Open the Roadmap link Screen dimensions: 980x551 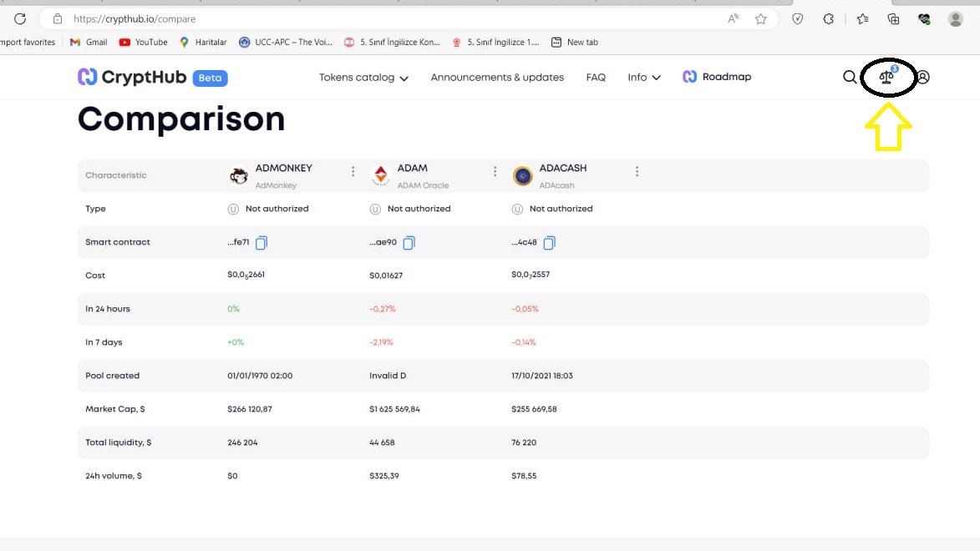pos(718,77)
